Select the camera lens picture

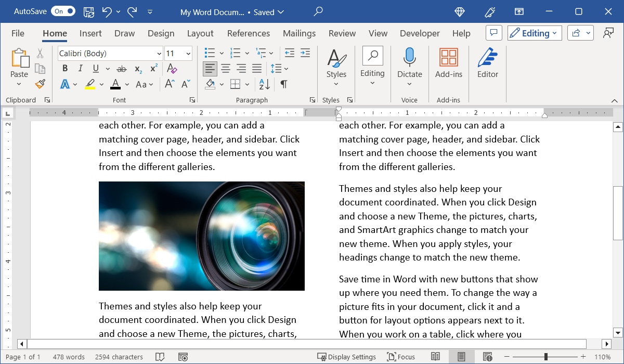[201, 236]
